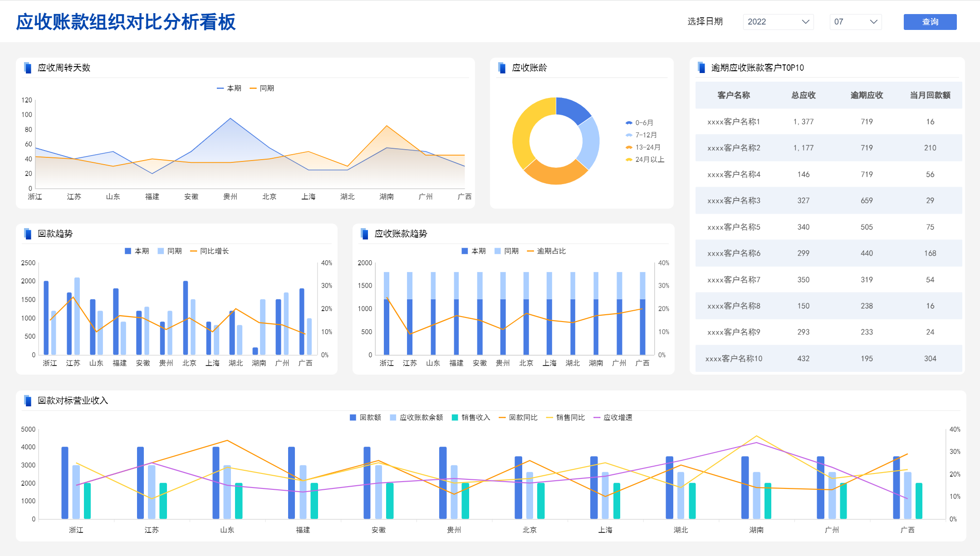Click the 0-6月 legend marker in donut chart

pos(629,123)
